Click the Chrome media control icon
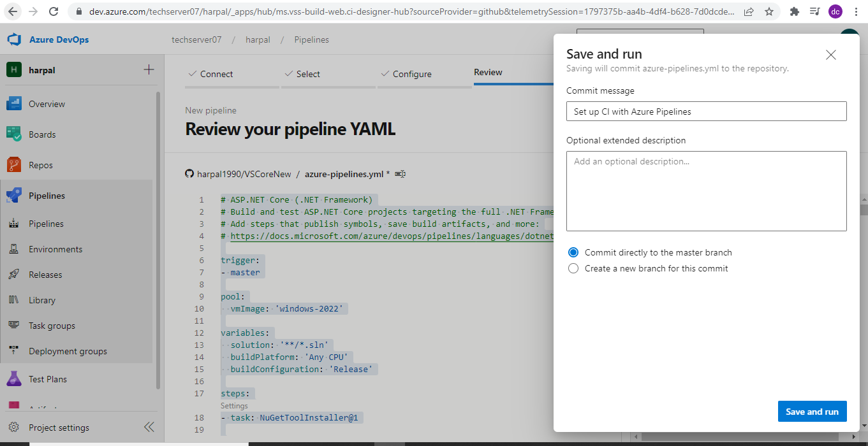 815,11
